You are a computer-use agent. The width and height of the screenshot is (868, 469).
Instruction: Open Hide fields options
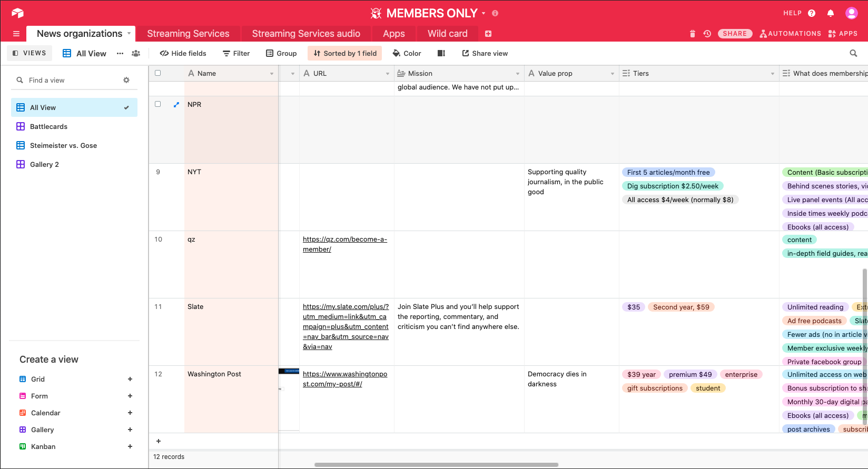[183, 53]
